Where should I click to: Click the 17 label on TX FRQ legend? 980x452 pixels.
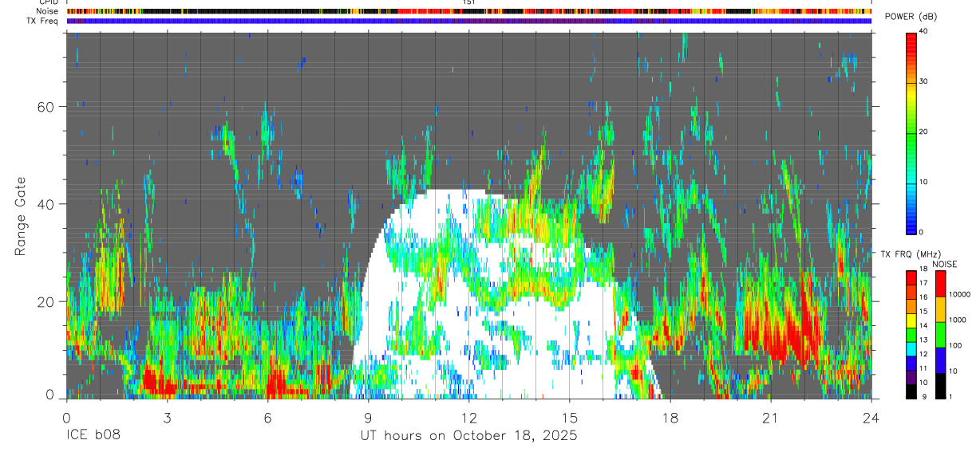pyautogui.click(x=923, y=283)
